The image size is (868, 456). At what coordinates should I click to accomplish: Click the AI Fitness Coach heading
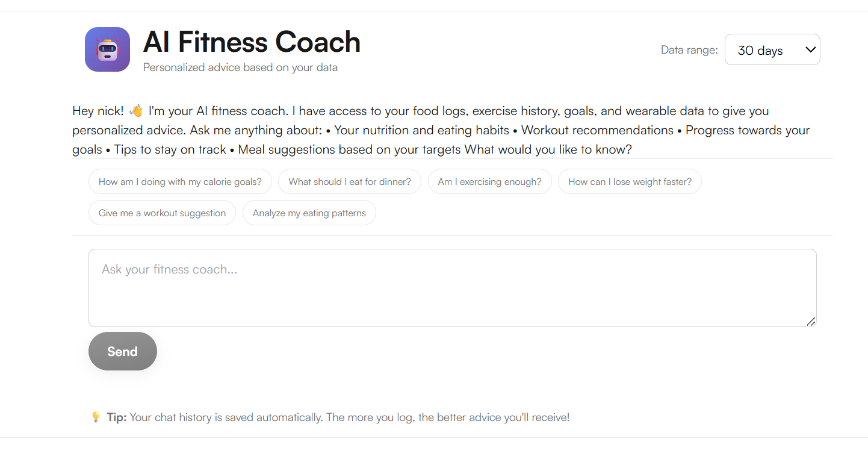(252, 42)
